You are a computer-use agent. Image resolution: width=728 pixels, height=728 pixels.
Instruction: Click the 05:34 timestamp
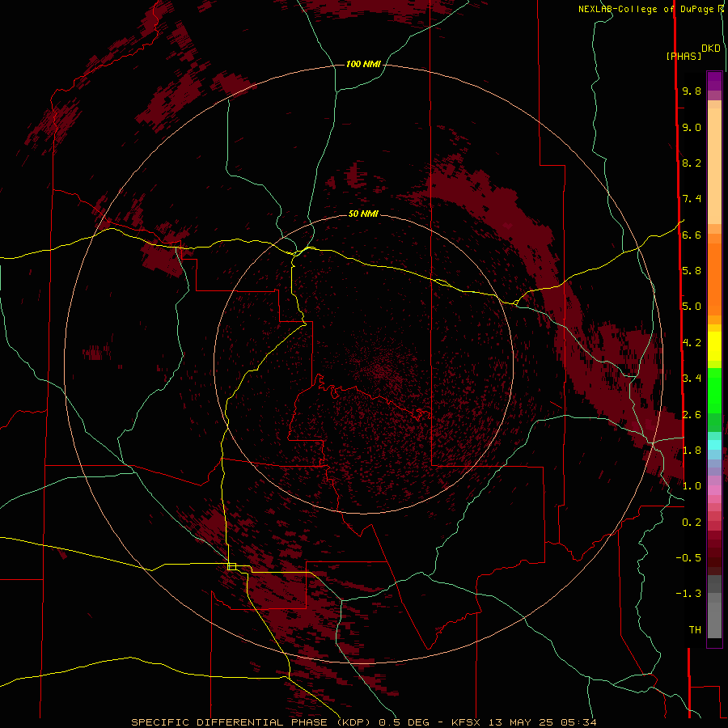578,722
